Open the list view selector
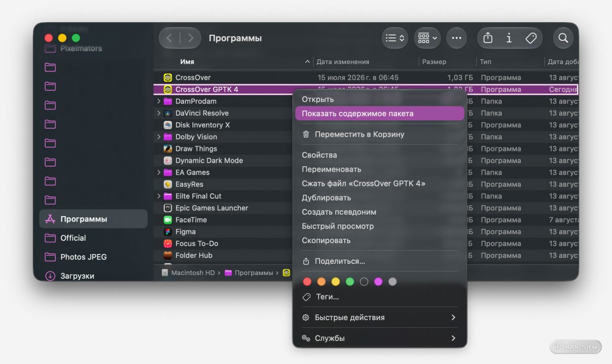Screen dimensions: 612x364 [x=395, y=38]
